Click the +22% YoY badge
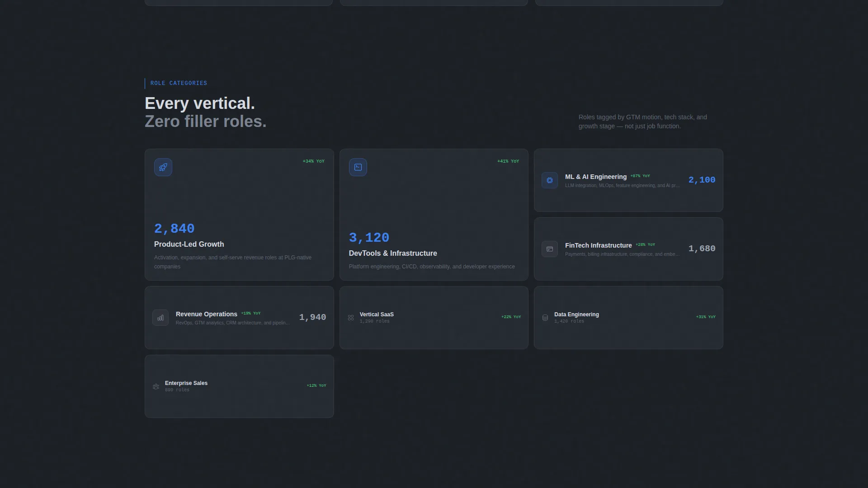 tap(511, 317)
